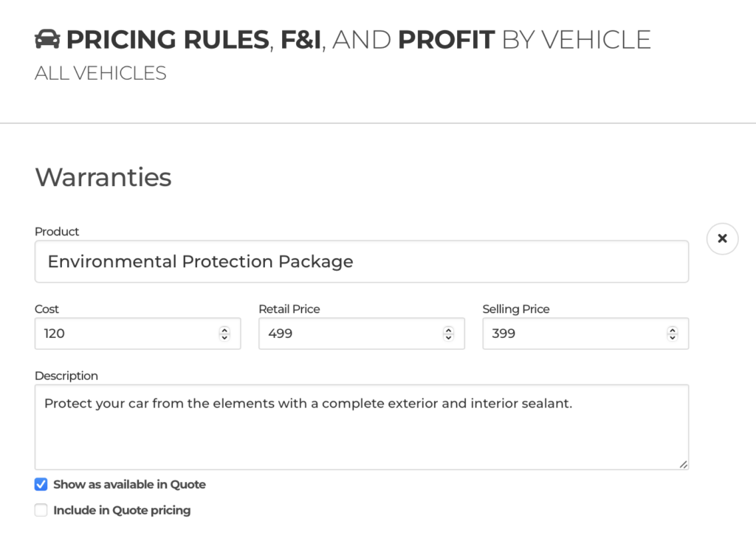Lower Selling Price with the down arrow
Image resolution: width=756 pixels, height=538 pixels.
pyautogui.click(x=672, y=337)
